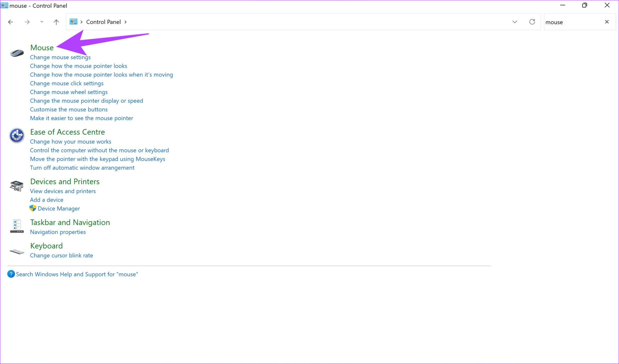Click the Control Panel title bar icon
Viewport: 619px width, 364px height.
coord(5,5)
